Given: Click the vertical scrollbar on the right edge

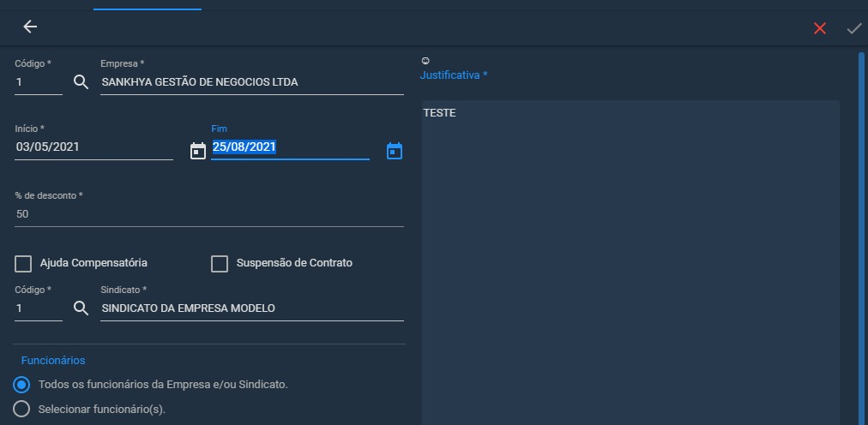Looking at the screenshot, I should coord(861,237).
